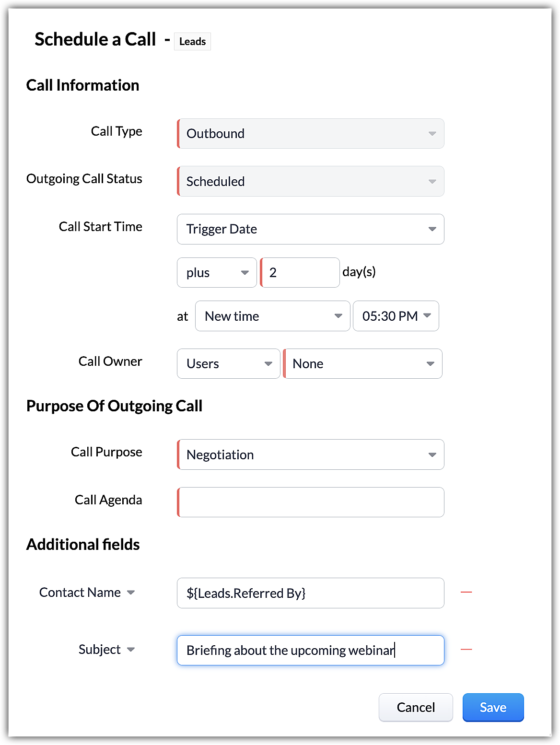This screenshot has height=745, width=560.
Task: Open the Call Type dropdown
Action: [310, 134]
